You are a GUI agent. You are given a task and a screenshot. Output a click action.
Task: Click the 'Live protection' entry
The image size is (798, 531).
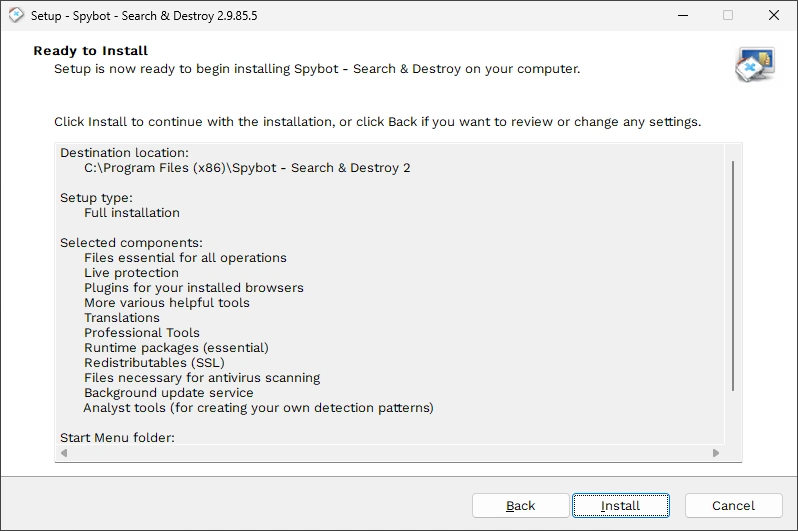131,273
